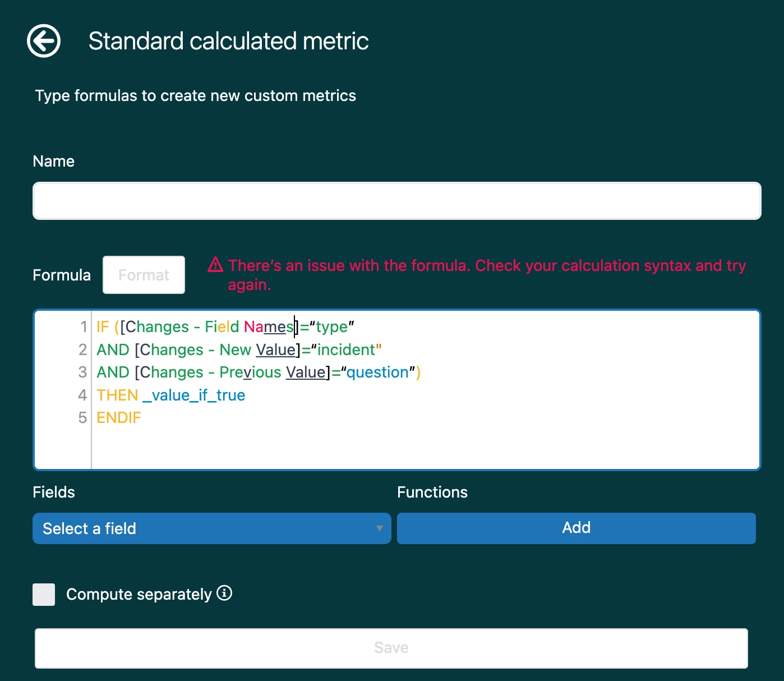Click into the Name input field
Screen dimensions: 784x681
click(396, 201)
